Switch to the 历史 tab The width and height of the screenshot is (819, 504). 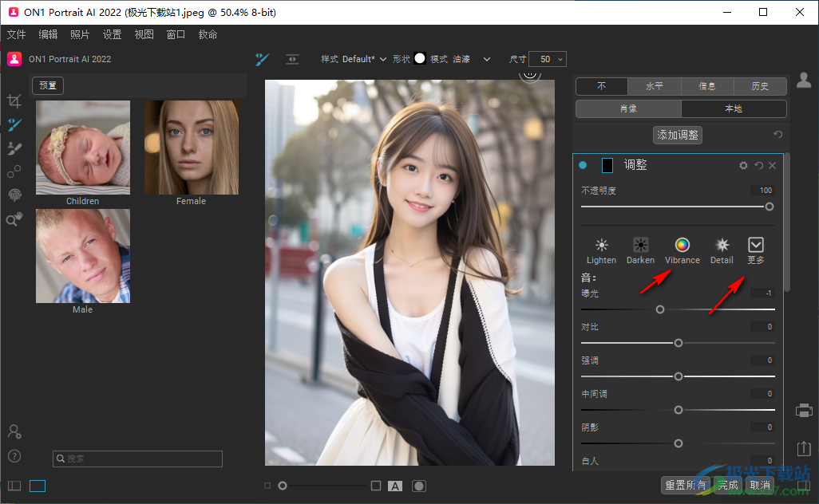click(x=760, y=86)
